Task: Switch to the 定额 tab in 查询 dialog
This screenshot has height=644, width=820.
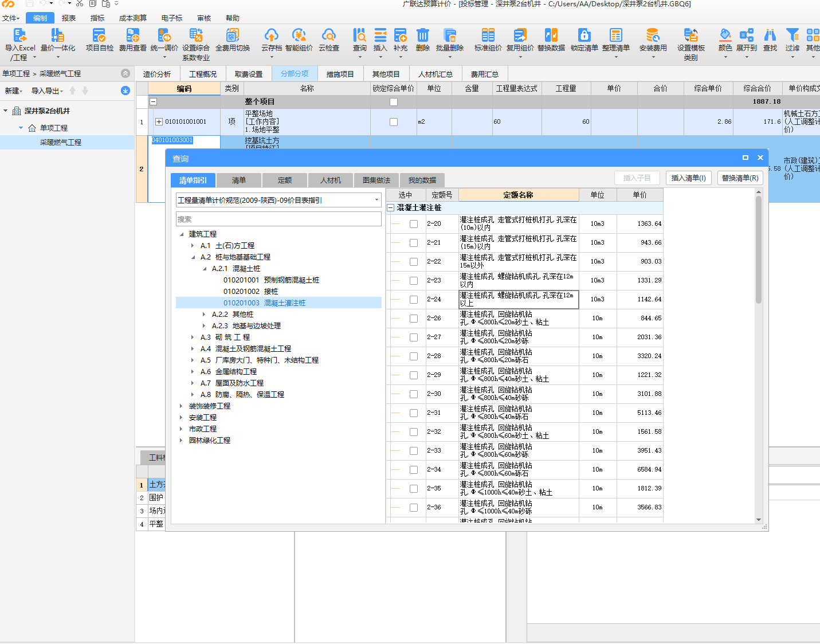Action: [285, 180]
